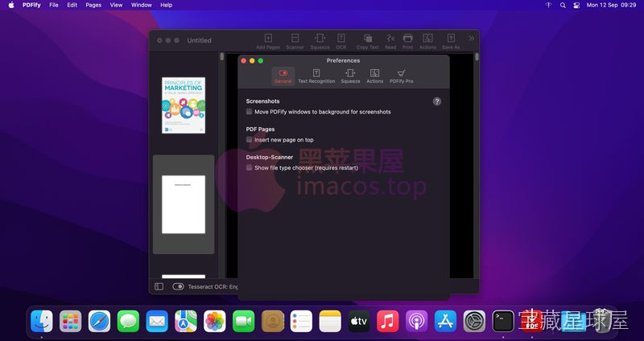The image size is (644, 341).
Task: Click the Print toolbar icon
Action: [x=407, y=42]
